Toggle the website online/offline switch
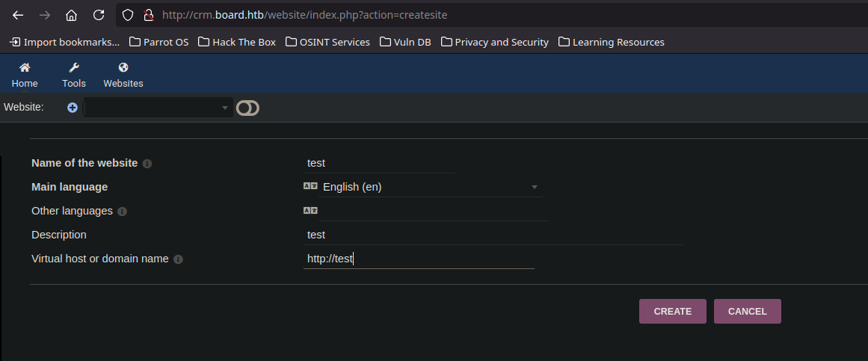Viewport: 868px width, 361px height. coord(247,108)
